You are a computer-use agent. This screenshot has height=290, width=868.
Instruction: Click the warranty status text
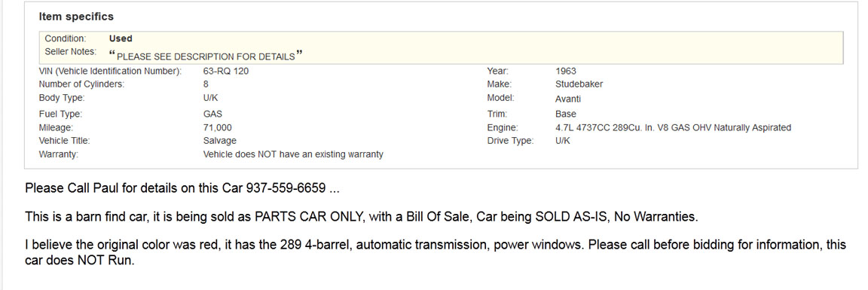click(x=293, y=154)
